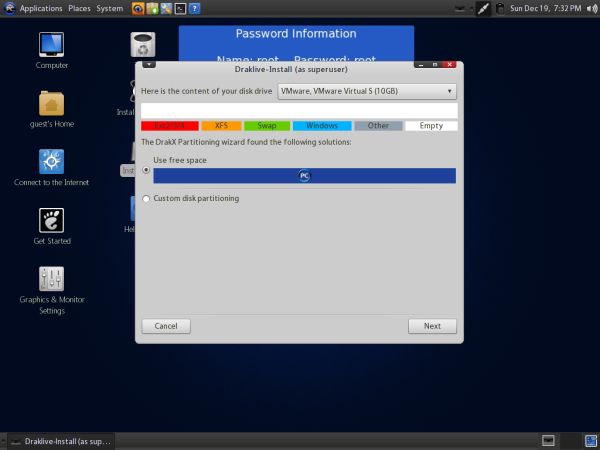Open the clock showing Sun Dec 19
This screenshot has width=600, height=450.
coord(545,8)
